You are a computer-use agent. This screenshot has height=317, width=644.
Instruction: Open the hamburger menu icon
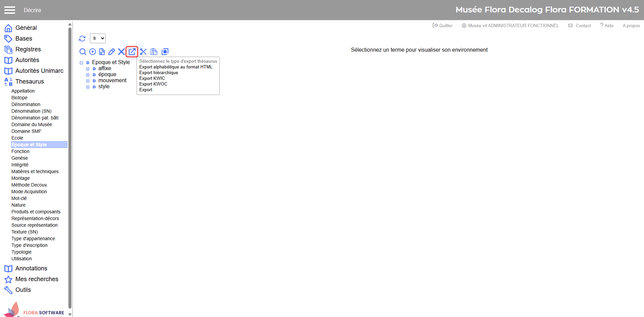[x=10, y=10]
